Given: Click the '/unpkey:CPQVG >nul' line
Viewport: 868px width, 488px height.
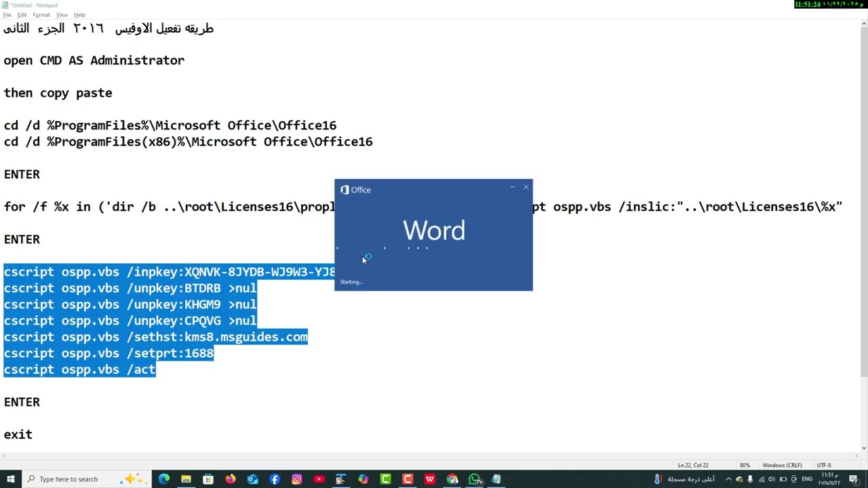Looking at the screenshot, I should point(130,321).
